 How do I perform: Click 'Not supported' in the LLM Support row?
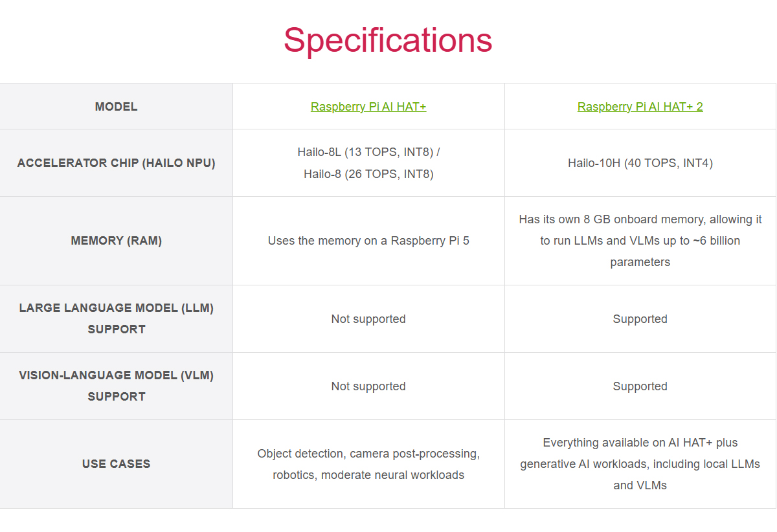pyautogui.click(x=368, y=319)
